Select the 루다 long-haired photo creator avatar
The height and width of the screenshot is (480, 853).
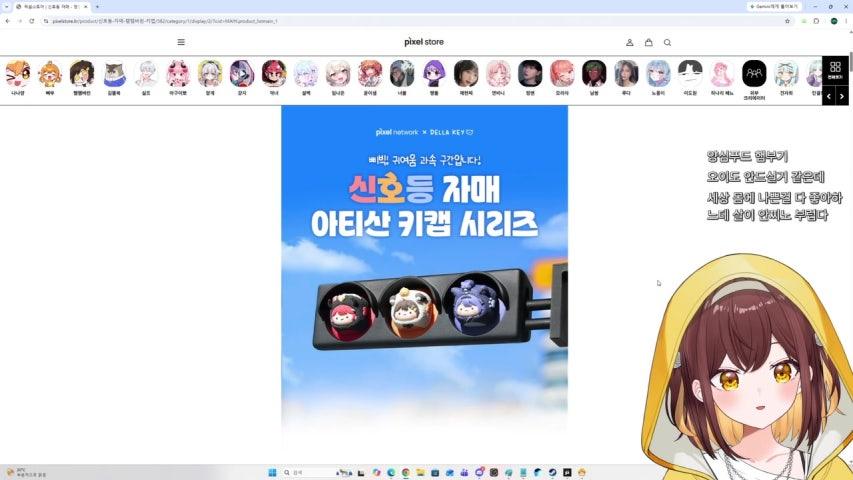(x=626, y=73)
